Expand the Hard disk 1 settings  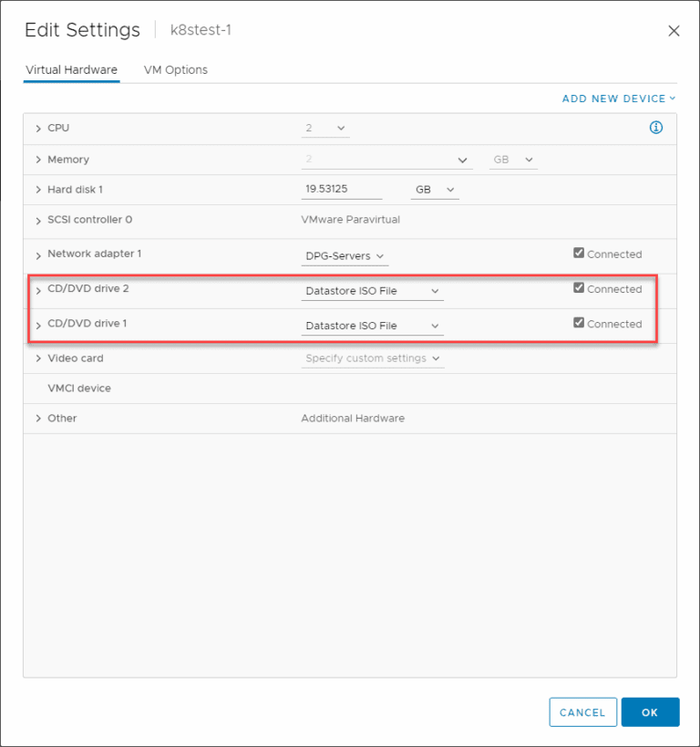[x=38, y=189]
